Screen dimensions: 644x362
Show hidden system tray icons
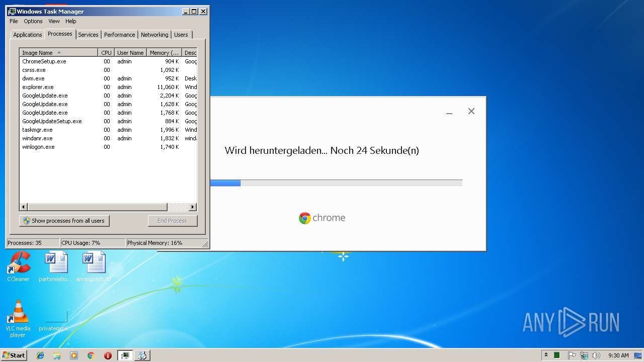[x=546, y=355]
